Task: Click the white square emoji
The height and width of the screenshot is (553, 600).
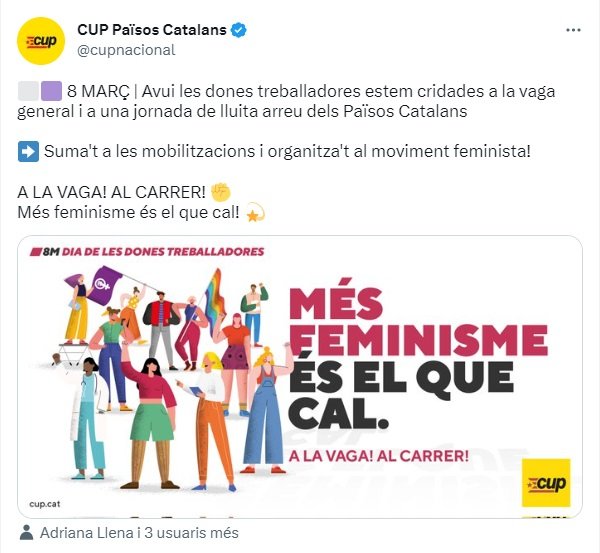Action: pos(28,91)
